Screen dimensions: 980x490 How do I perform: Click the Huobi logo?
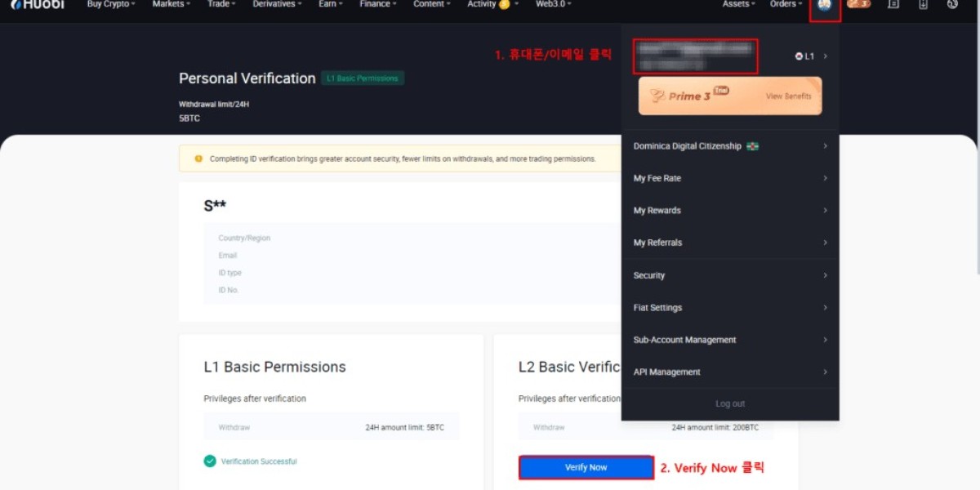38,4
